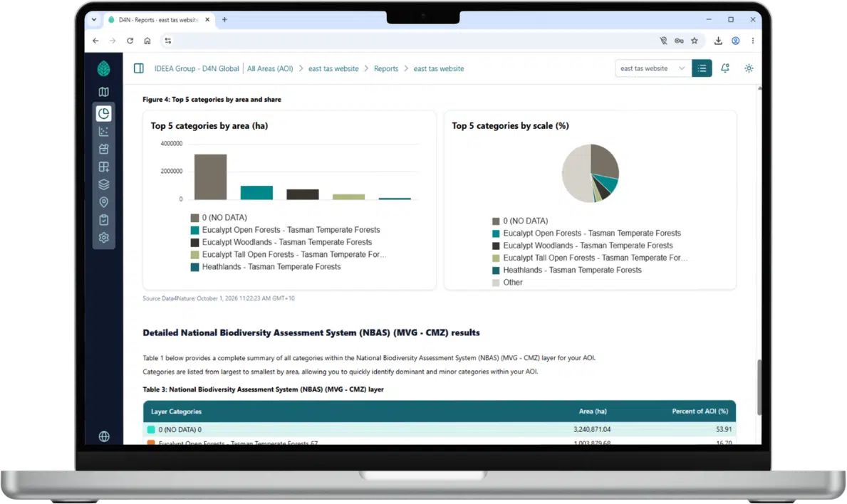This screenshot has width=847, height=504.
Task: Toggle the sidebar panel layout icon
Action: click(139, 68)
